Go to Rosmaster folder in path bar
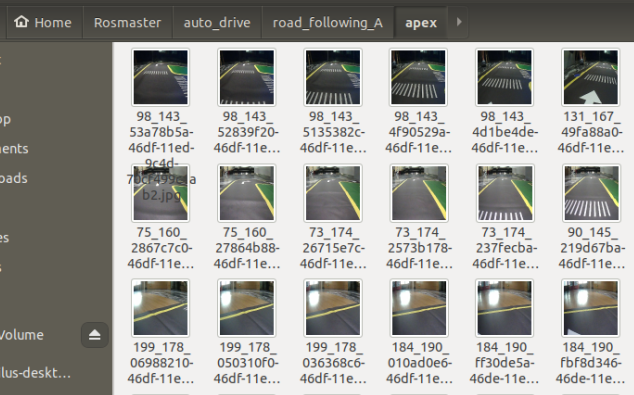Viewport: 634px width, 395px height. pos(127,23)
